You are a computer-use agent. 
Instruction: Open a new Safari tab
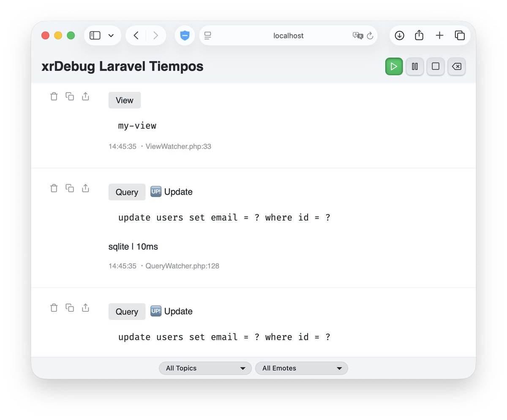[x=439, y=35]
